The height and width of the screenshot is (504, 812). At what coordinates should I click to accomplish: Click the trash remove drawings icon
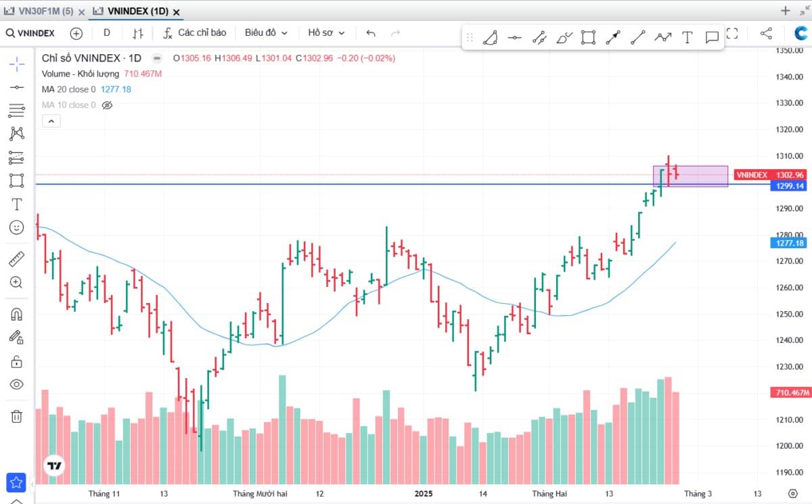(x=17, y=416)
